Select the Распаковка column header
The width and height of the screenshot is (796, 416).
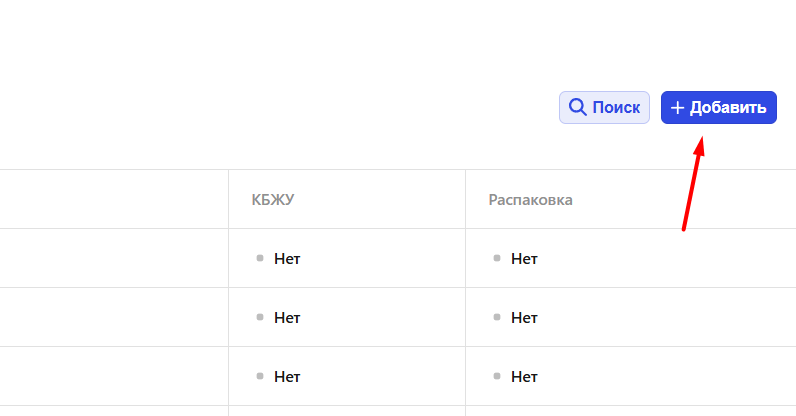click(530, 200)
